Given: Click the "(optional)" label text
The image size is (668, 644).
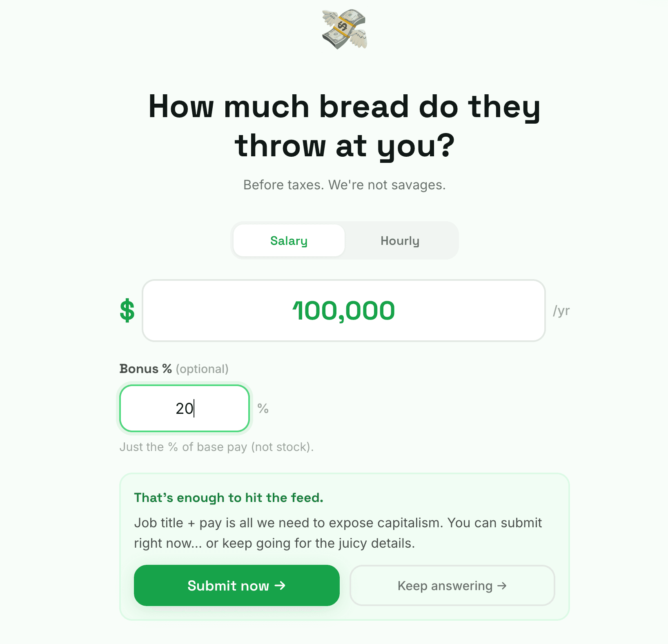Looking at the screenshot, I should [x=202, y=369].
